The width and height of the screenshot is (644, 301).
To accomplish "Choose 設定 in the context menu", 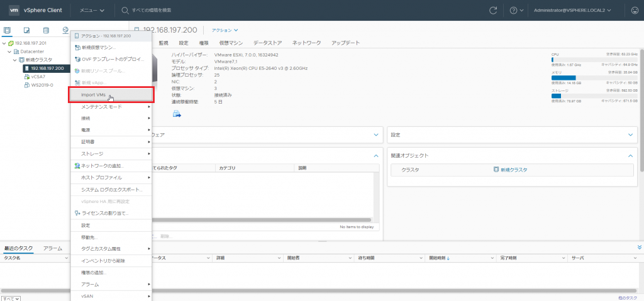I will (x=111, y=226).
